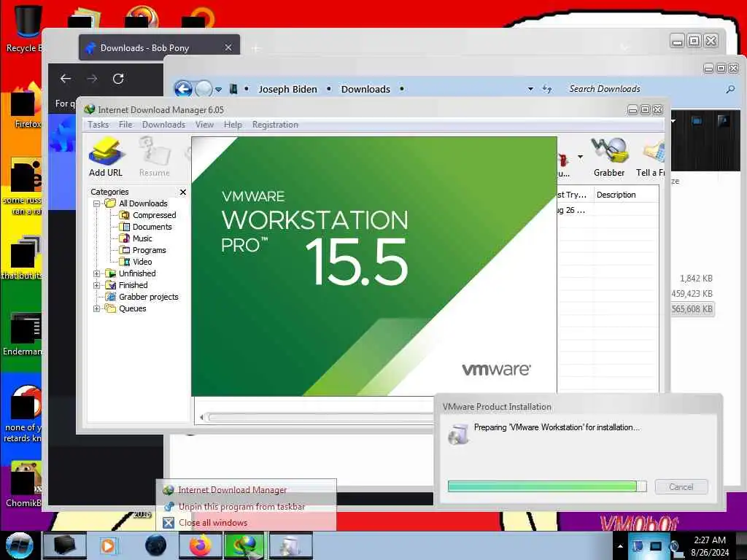Click the Joseph Biden breadcrumb

click(x=287, y=89)
